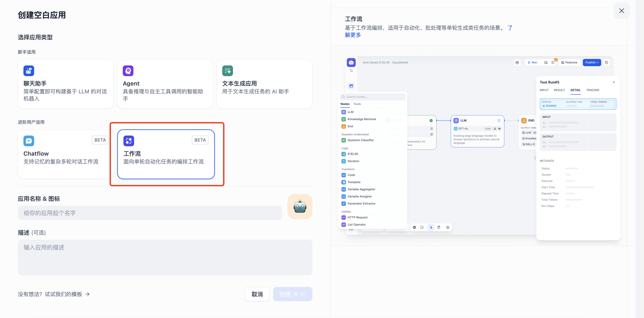Screen dimensions: 644x318
Task: Open the robot emoji app icon picker
Action: click(x=299, y=207)
